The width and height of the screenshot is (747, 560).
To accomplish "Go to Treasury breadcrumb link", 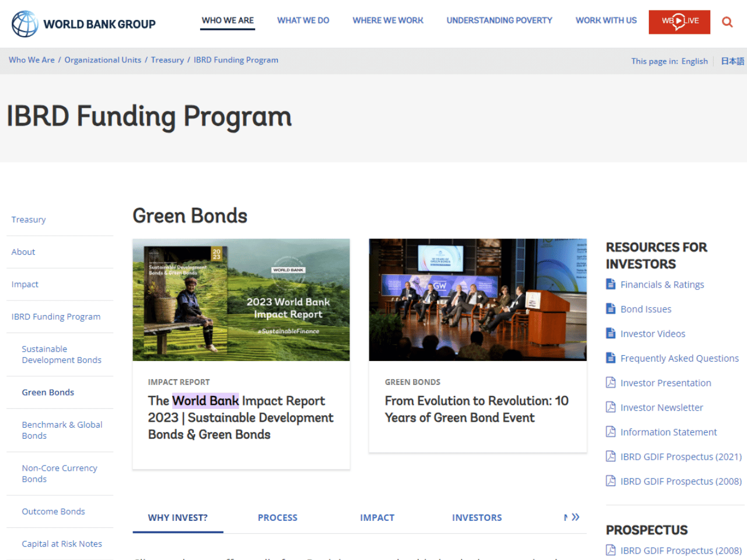I will click(167, 60).
